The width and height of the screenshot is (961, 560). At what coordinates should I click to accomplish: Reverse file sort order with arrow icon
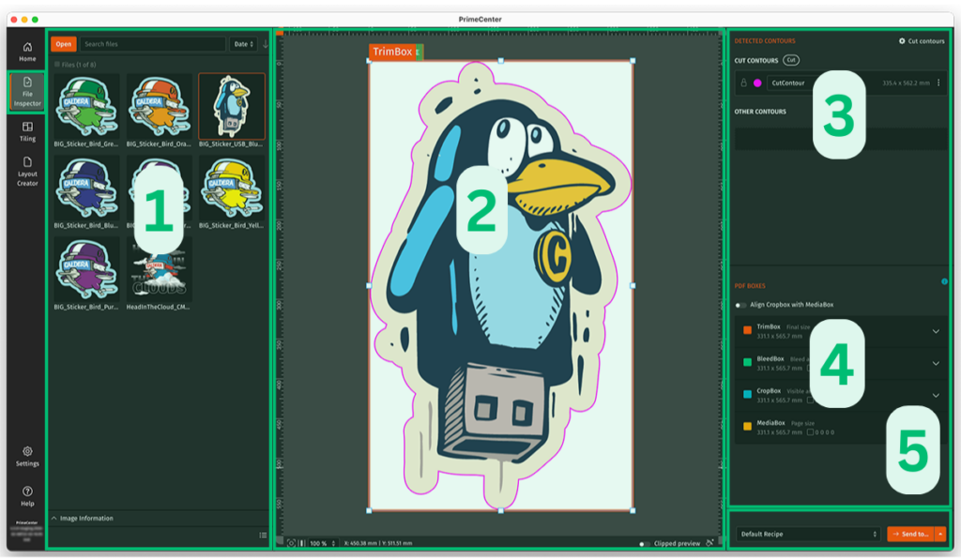(x=265, y=44)
